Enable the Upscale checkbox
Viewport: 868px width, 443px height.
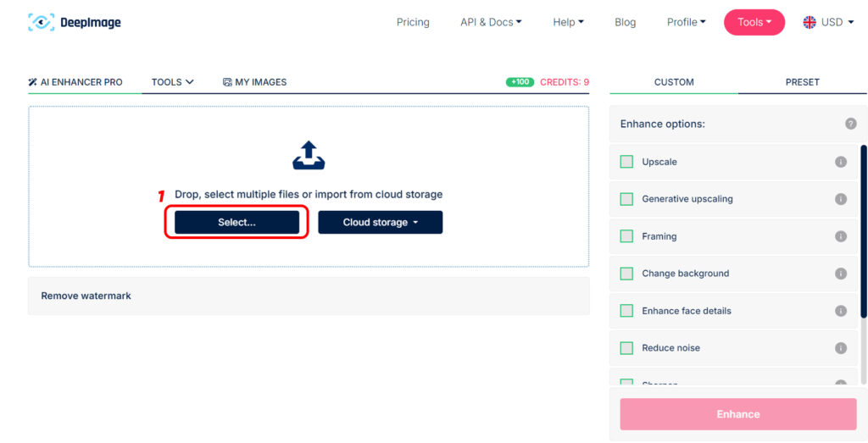pyautogui.click(x=626, y=162)
